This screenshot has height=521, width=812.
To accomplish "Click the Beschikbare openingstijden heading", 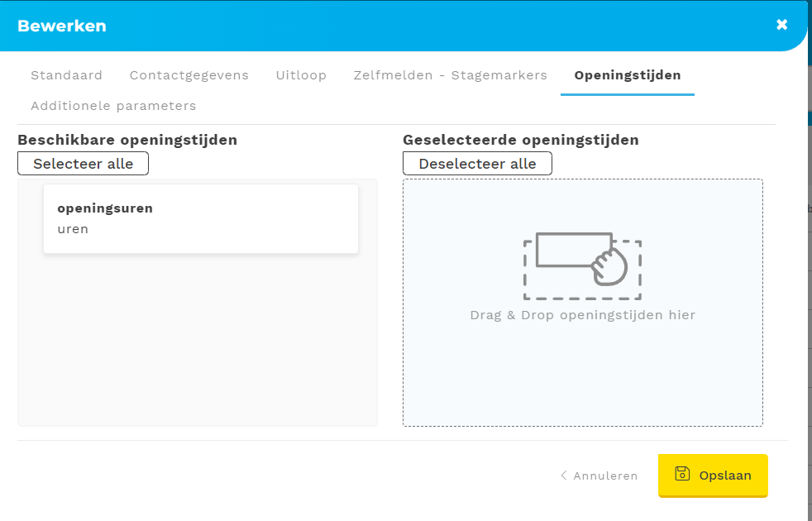I will [127, 140].
